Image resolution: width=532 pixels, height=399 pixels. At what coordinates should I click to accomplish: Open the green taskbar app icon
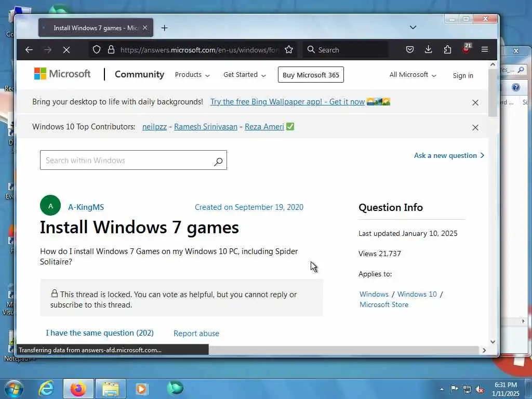pyautogui.click(x=175, y=388)
